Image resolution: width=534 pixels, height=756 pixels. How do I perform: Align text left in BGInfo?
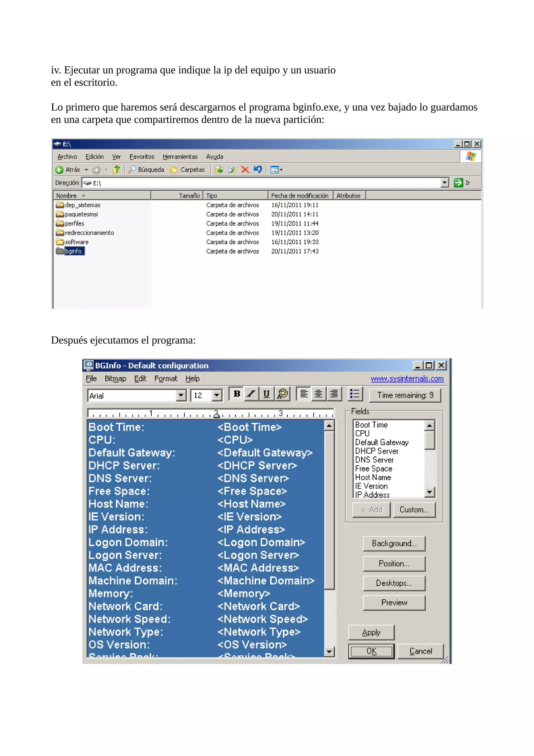(x=304, y=394)
